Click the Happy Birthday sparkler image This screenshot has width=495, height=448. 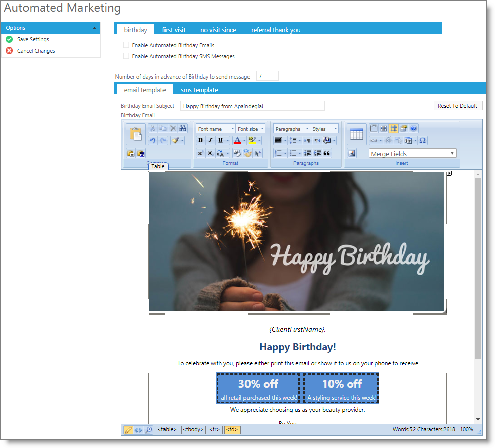pyautogui.click(x=296, y=242)
